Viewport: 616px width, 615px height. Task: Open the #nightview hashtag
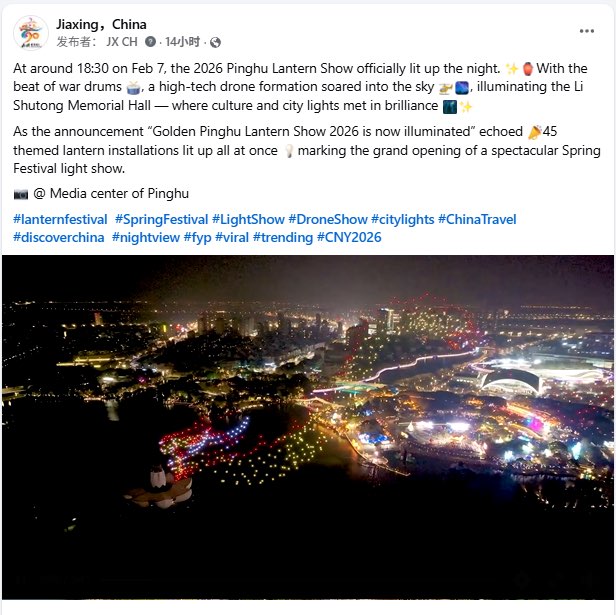pos(146,237)
